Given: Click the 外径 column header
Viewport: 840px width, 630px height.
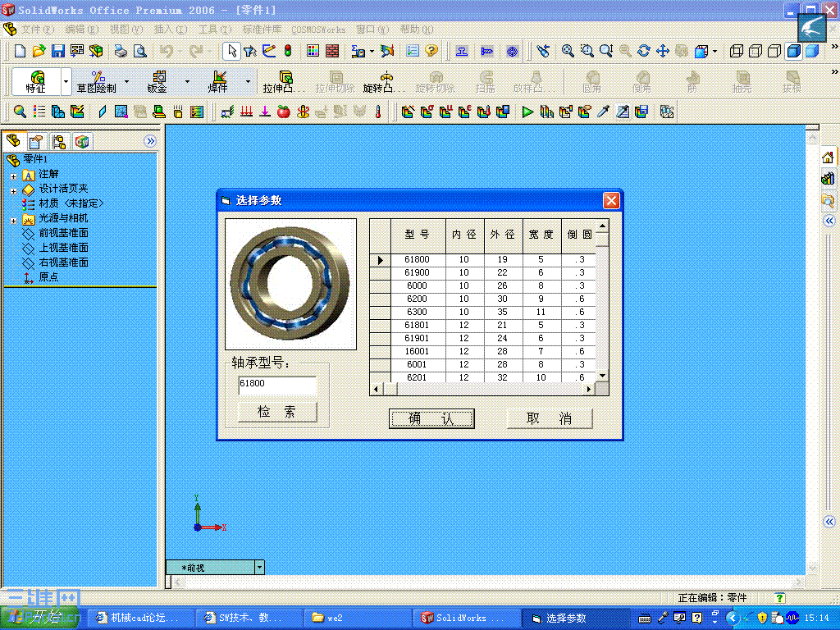Looking at the screenshot, I should click(x=503, y=235).
